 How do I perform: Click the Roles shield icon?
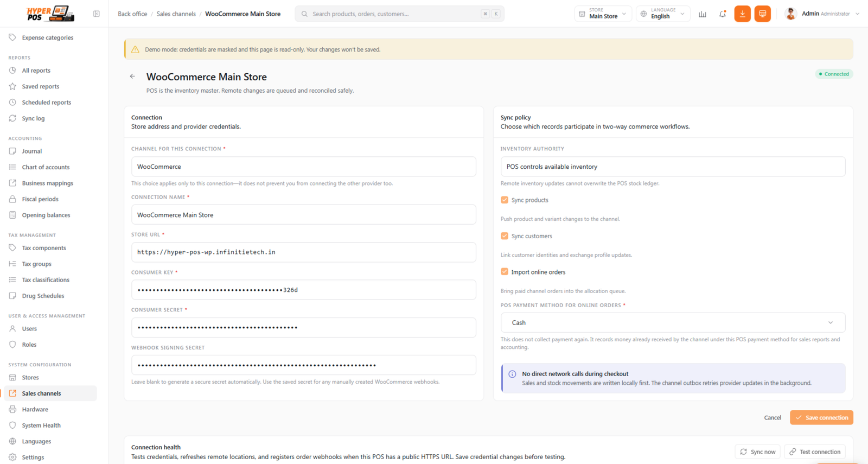pyautogui.click(x=12, y=345)
